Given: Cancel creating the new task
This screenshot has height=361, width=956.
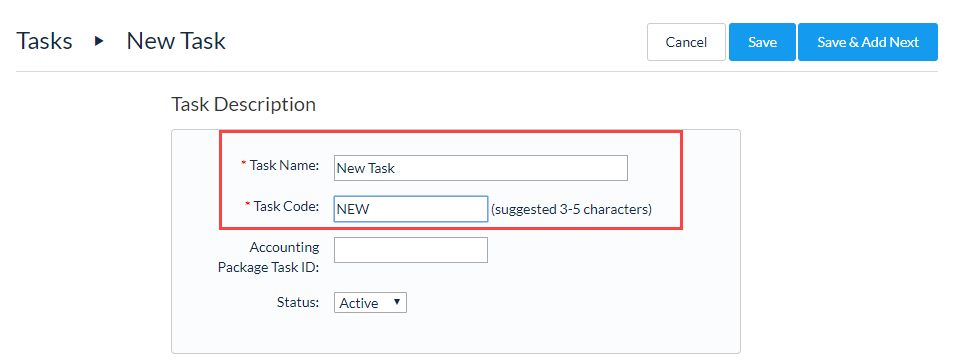Looking at the screenshot, I should [x=686, y=42].
